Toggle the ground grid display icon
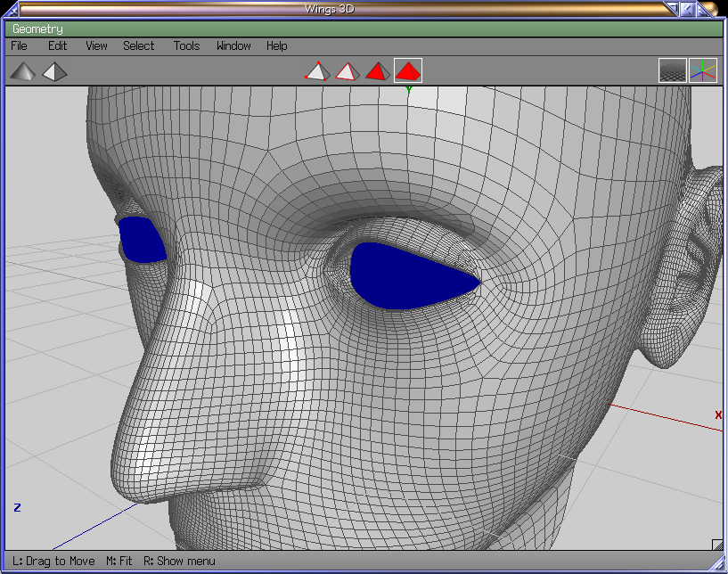 tap(672, 70)
